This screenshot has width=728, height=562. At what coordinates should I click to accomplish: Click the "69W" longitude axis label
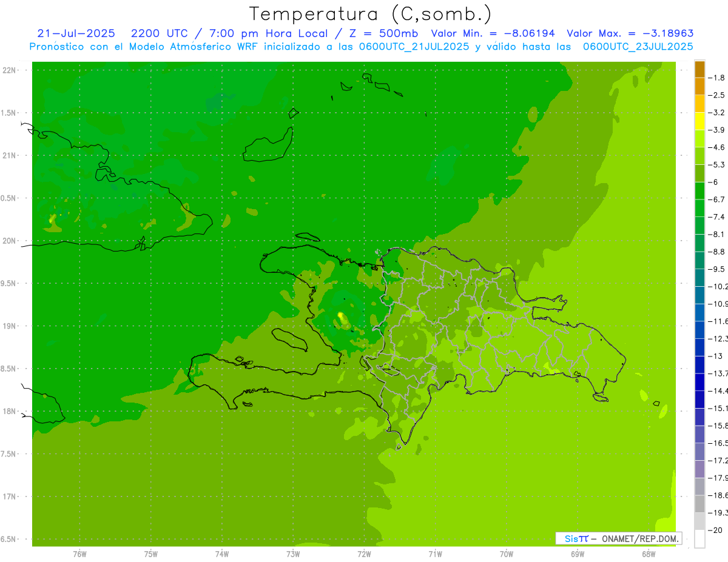tap(578, 554)
